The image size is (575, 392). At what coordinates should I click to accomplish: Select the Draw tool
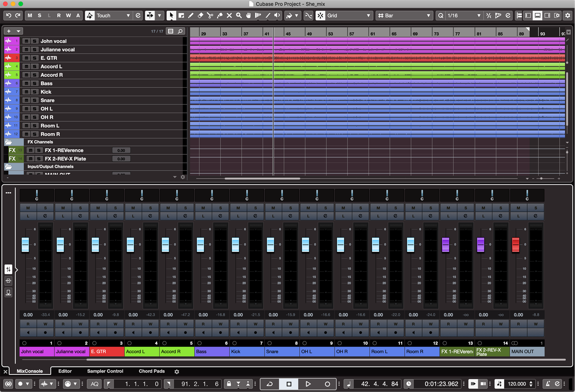(x=191, y=15)
